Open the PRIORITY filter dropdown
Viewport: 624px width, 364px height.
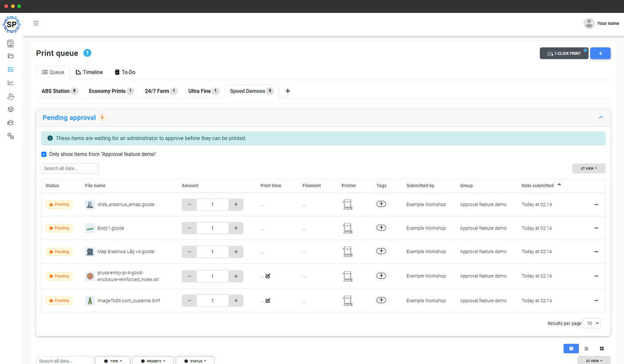pyautogui.click(x=153, y=361)
